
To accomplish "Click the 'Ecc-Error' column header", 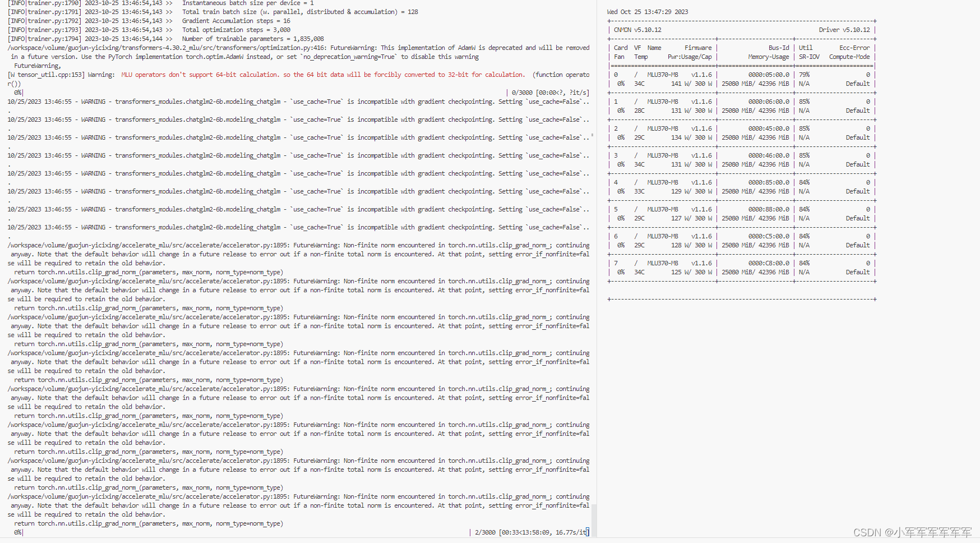I will point(854,48).
